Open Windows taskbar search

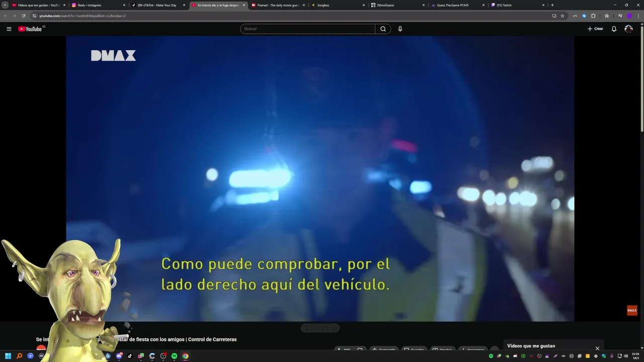coord(19,356)
